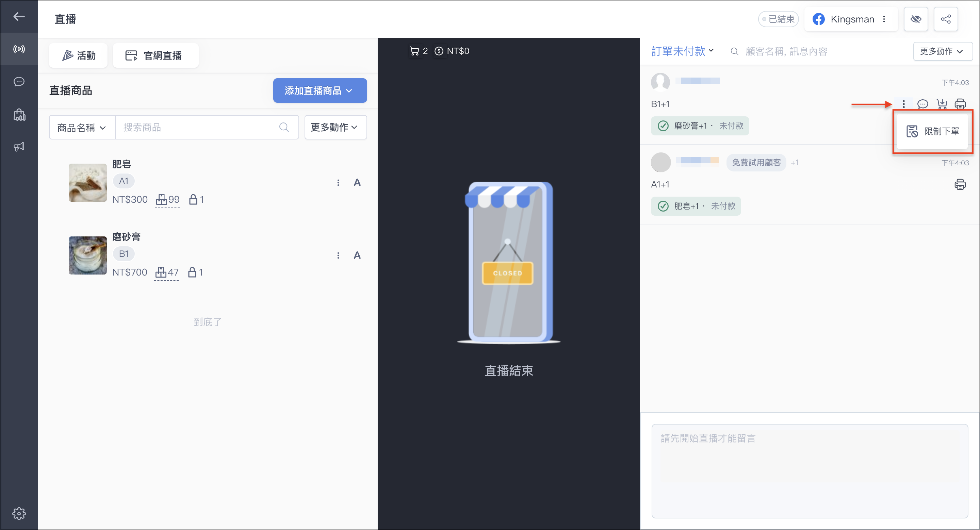Click the product search magnifier icon
980x530 pixels.
(284, 127)
